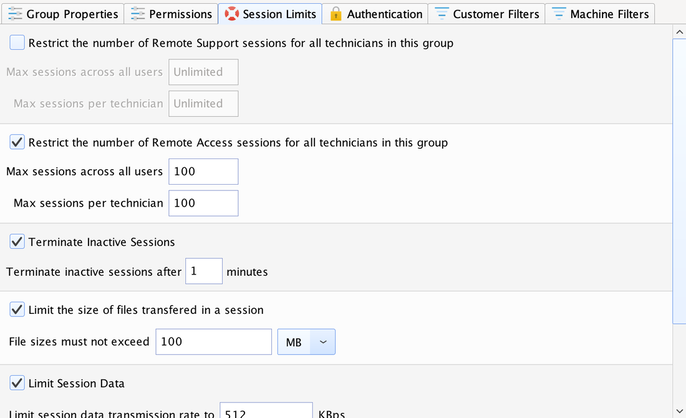Click the vertical scrollbar thumb
The height and width of the screenshot is (418, 686).
(679, 181)
